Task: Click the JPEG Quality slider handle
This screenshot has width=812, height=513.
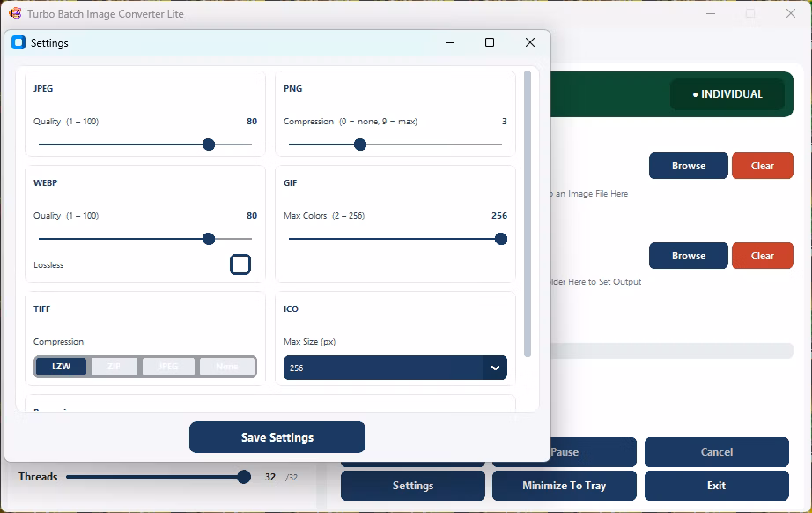Action: coord(209,145)
